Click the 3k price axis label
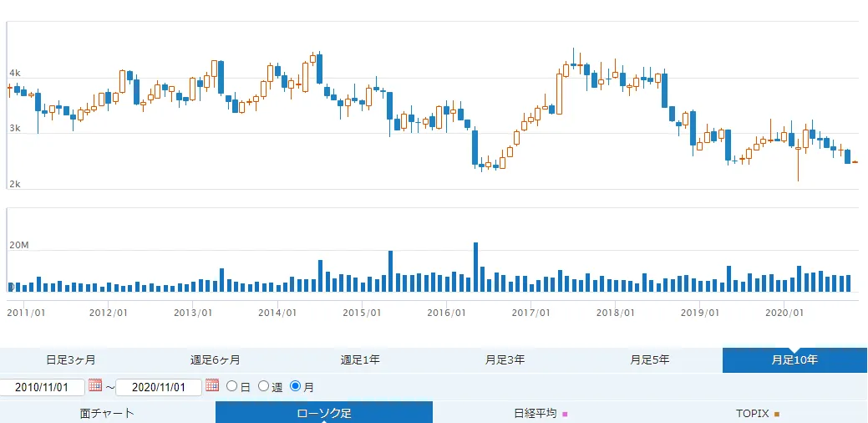 pyautogui.click(x=14, y=129)
